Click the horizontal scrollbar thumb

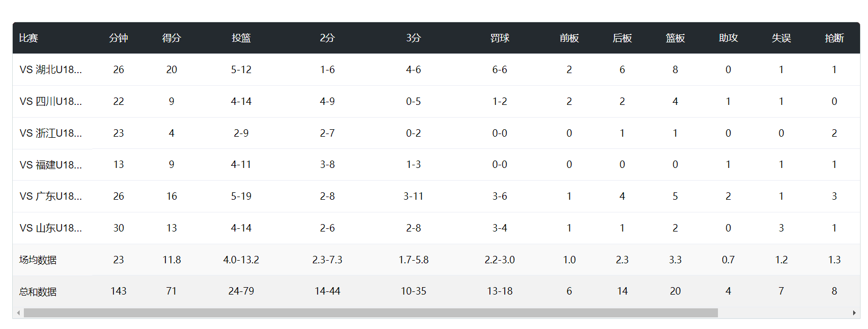click(x=370, y=313)
